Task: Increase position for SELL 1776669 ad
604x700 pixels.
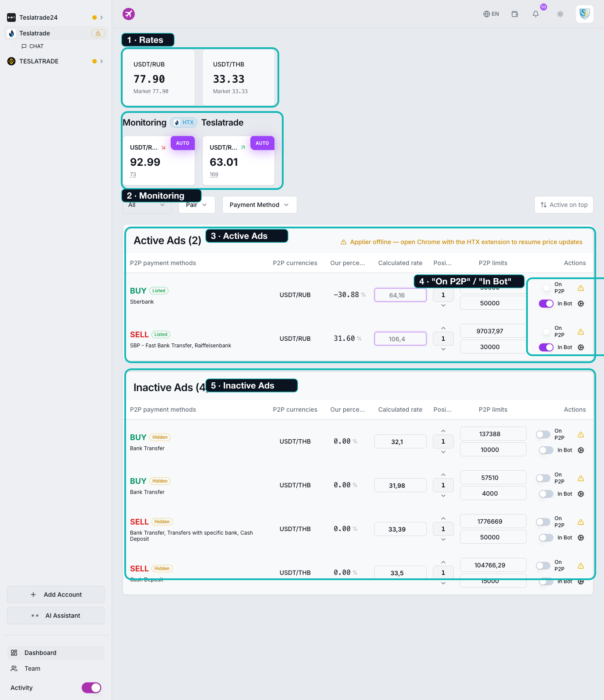Action: [x=443, y=518]
